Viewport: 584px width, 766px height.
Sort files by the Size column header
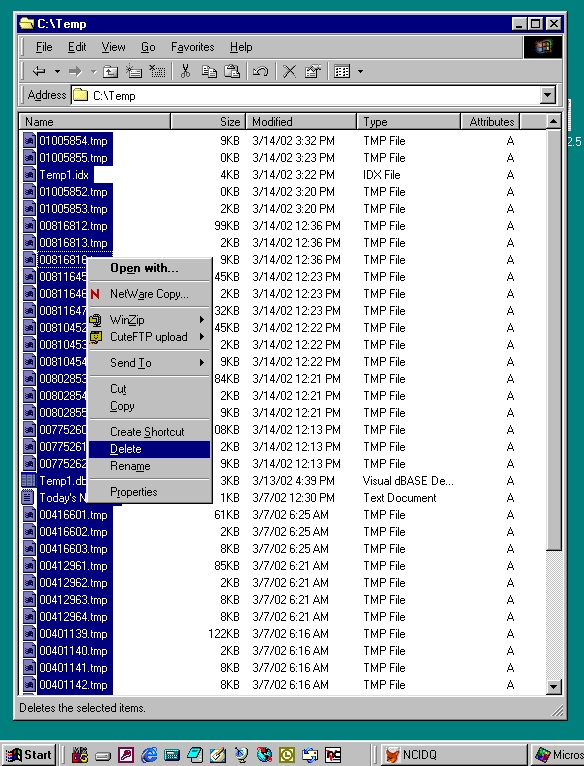point(208,122)
